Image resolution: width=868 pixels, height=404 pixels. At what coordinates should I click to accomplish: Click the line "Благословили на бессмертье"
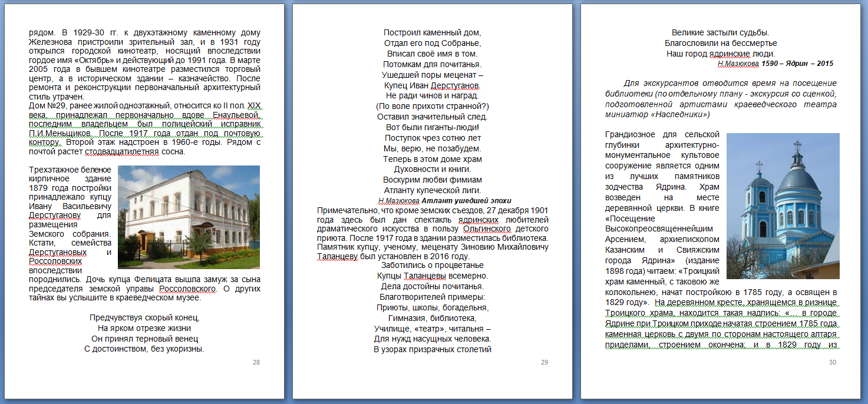pyautogui.click(x=721, y=44)
